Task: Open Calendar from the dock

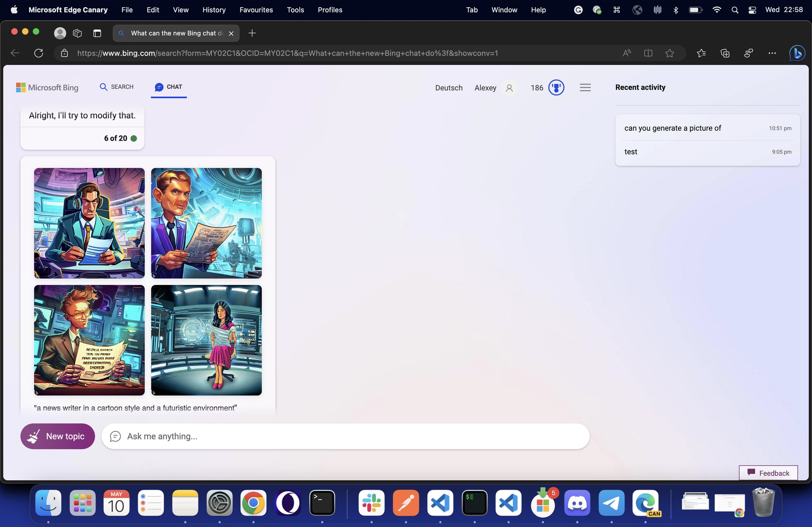Action: [x=116, y=503]
